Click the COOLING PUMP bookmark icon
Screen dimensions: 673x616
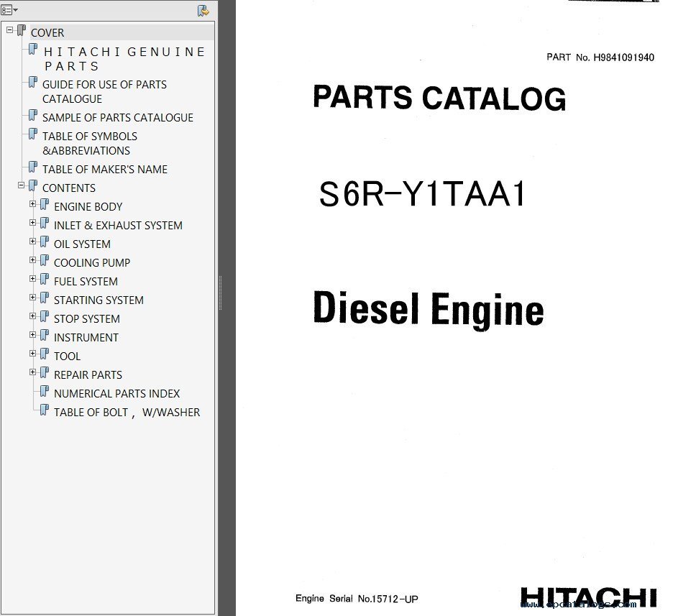(x=45, y=260)
